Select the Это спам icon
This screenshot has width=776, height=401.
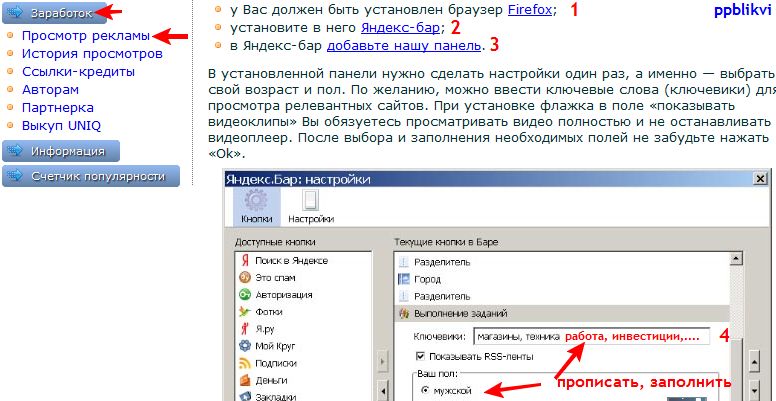(245, 278)
